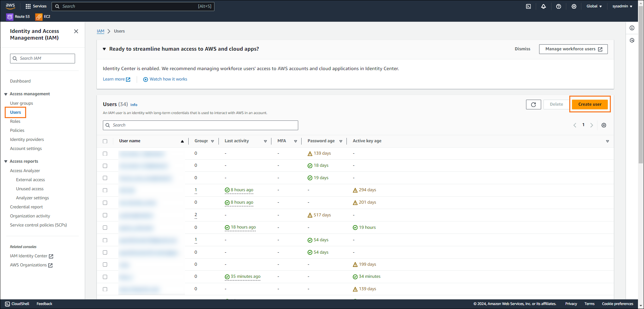The image size is (644, 309).
Task: Refresh the users table
Action: click(533, 104)
